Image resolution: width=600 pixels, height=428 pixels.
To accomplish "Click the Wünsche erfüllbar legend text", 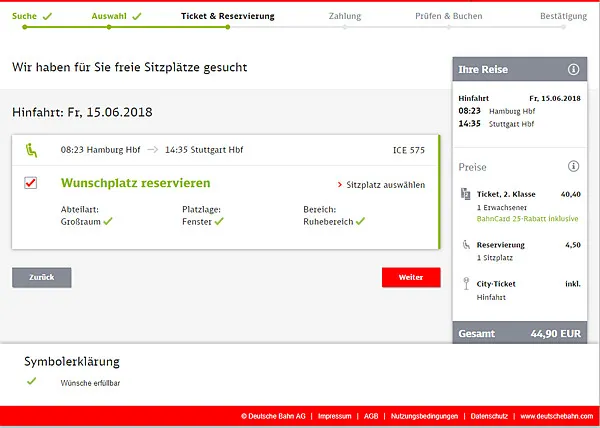I will (x=90, y=383).
